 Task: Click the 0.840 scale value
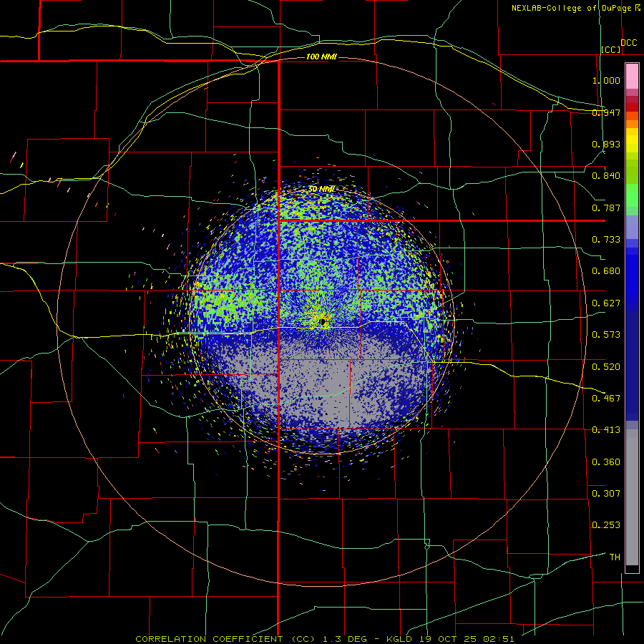(x=606, y=176)
